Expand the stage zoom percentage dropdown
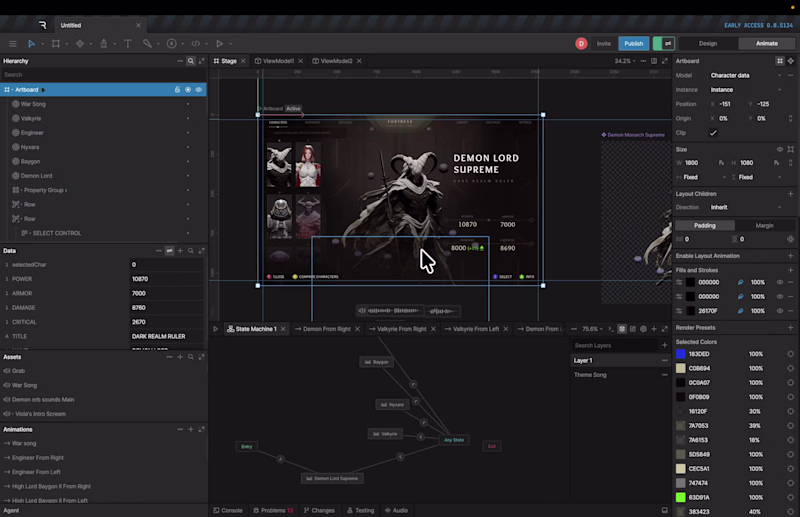This screenshot has width=800, height=517. coord(625,61)
